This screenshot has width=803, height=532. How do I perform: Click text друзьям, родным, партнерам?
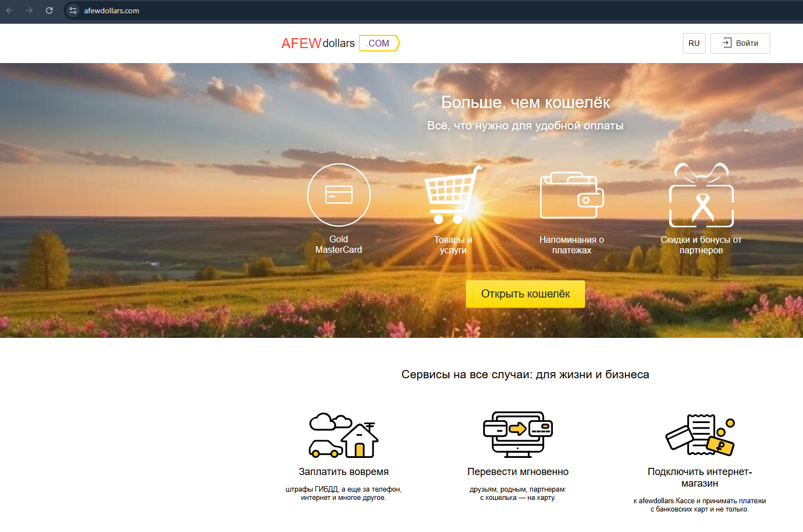click(518, 493)
